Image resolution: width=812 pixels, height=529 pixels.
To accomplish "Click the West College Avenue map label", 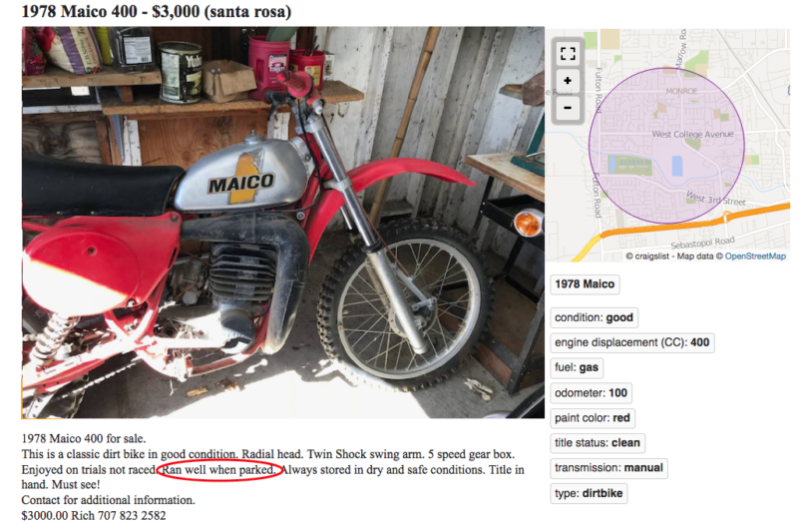I will (x=692, y=134).
